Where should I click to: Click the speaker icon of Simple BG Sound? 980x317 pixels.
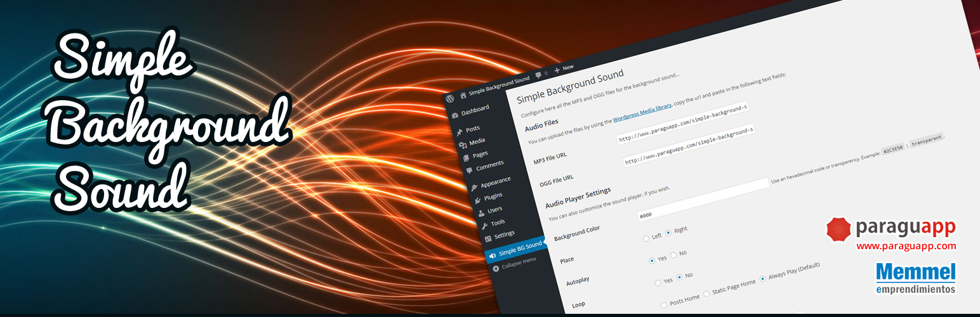[x=493, y=256]
